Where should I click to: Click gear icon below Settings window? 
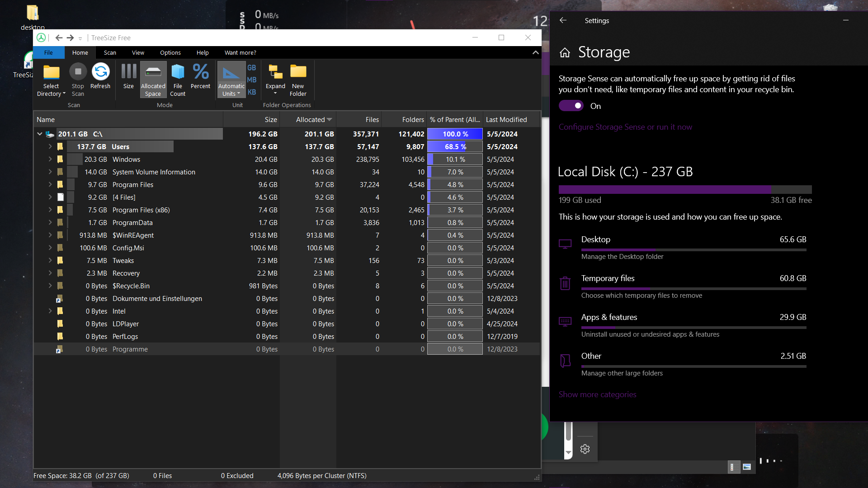click(585, 449)
